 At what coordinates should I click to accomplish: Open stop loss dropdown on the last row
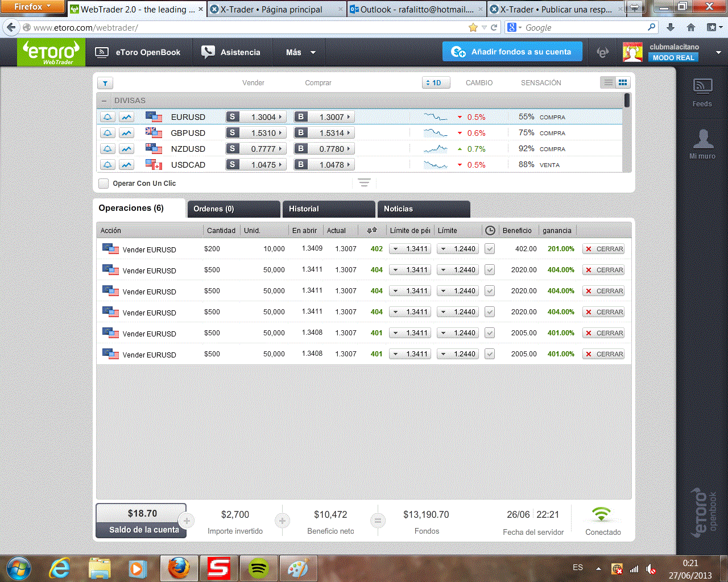point(410,354)
